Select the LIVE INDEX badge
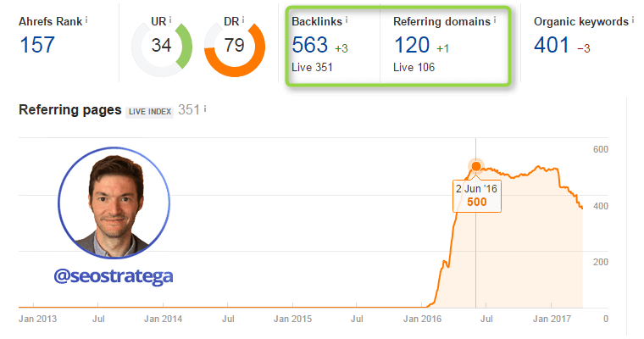 149,112
